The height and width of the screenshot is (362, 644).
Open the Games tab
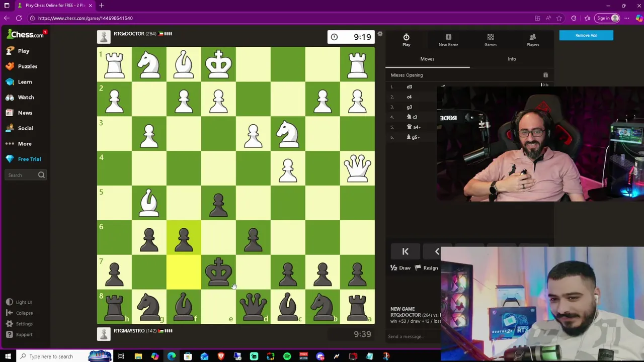[491, 40]
